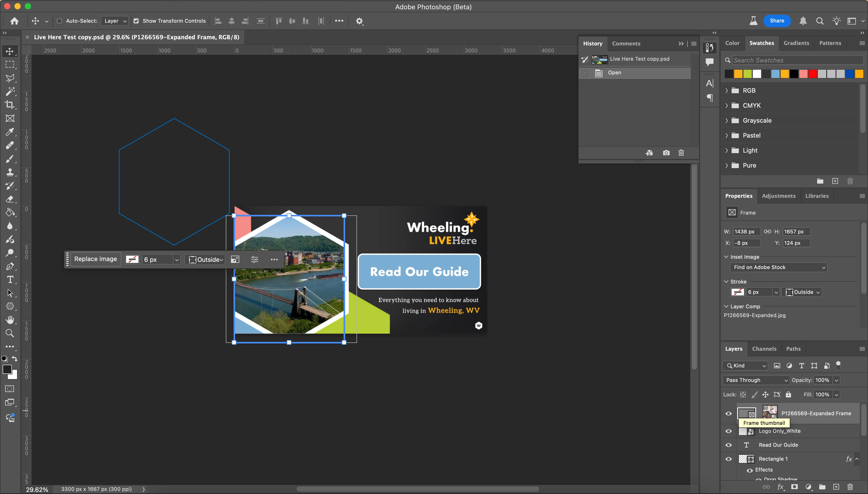The width and height of the screenshot is (868, 494).
Task: Hide the Logo Only_White layer
Action: pyautogui.click(x=729, y=431)
